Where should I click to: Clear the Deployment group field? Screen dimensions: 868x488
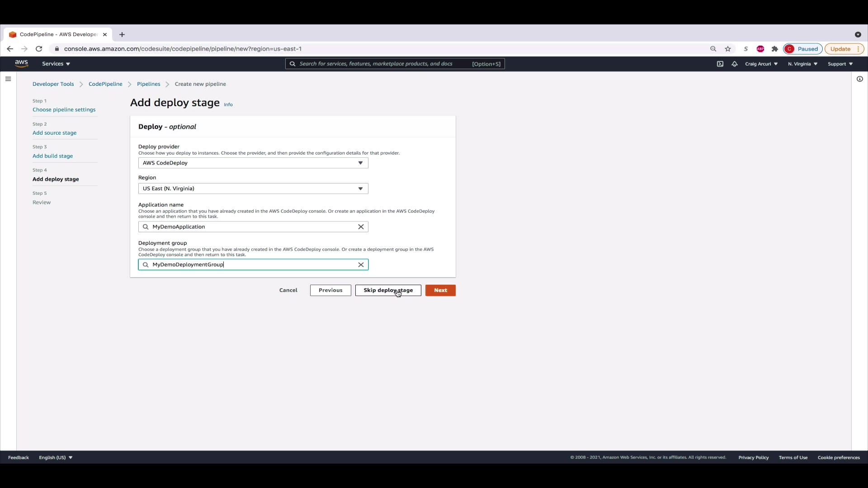tap(361, 265)
